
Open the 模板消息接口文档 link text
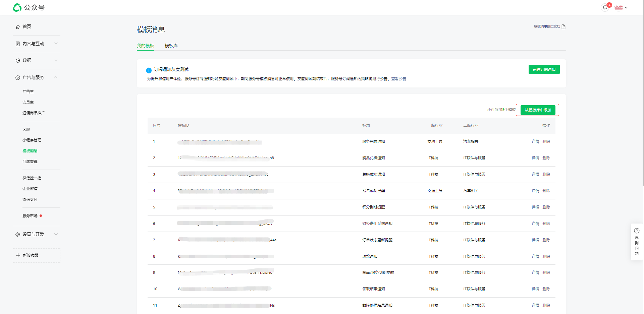[x=547, y=26]
